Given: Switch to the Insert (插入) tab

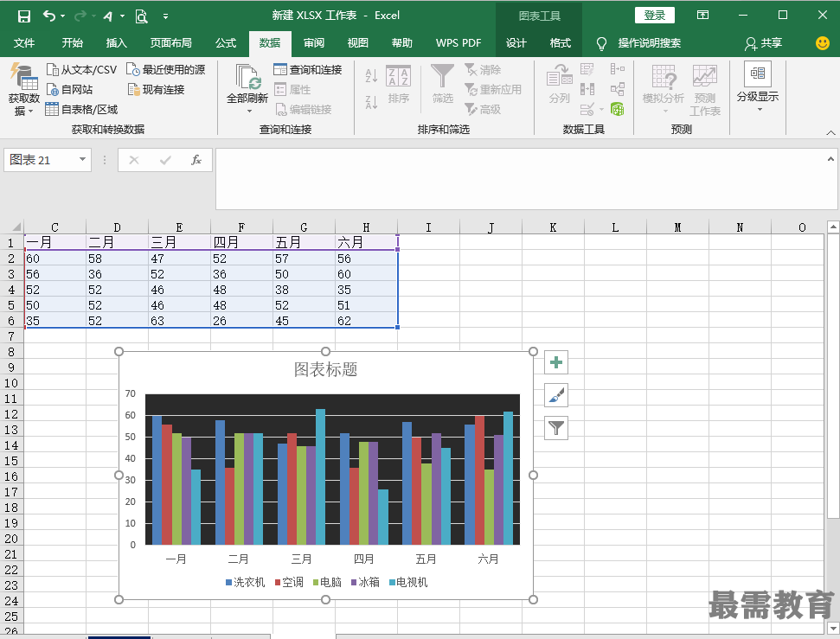Looking at the screenshot, I should click(116, 43).
